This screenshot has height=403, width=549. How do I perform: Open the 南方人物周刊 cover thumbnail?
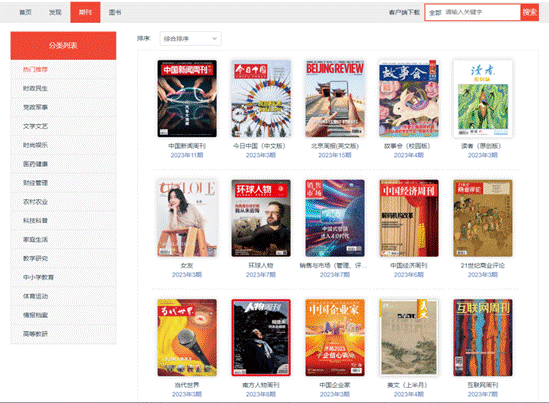coord(261,338)
